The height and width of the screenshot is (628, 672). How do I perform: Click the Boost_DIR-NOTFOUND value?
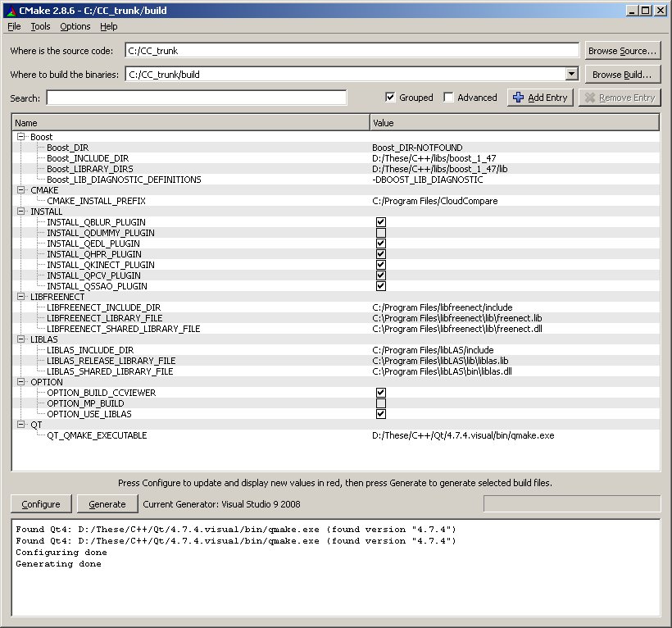point(417,148)
